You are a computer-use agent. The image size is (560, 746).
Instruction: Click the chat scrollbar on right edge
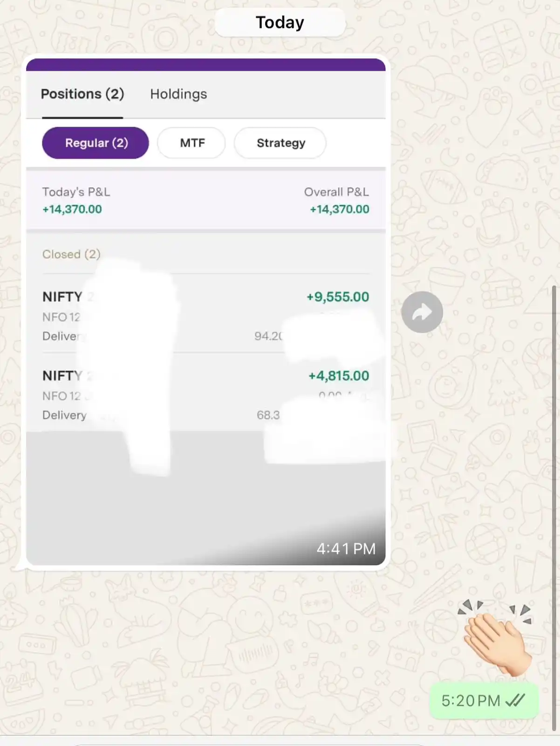pyautogui.click(x=554, y=508)
